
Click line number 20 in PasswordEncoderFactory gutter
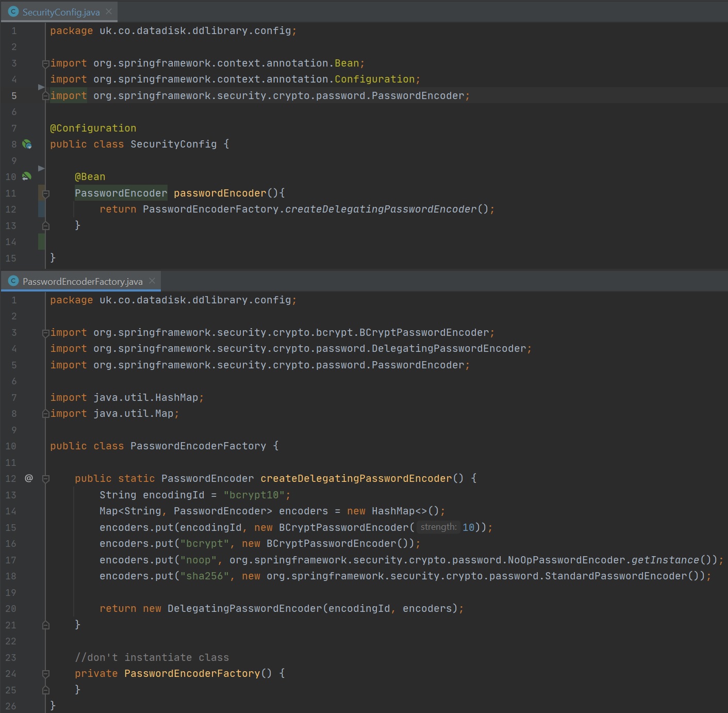coord(11,609)
